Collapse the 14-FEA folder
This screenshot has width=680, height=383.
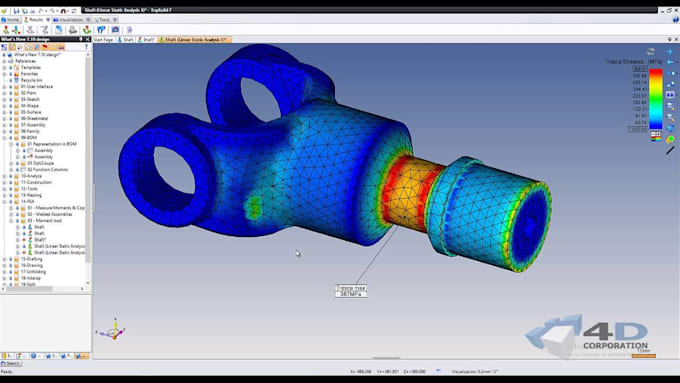[5, 202]
